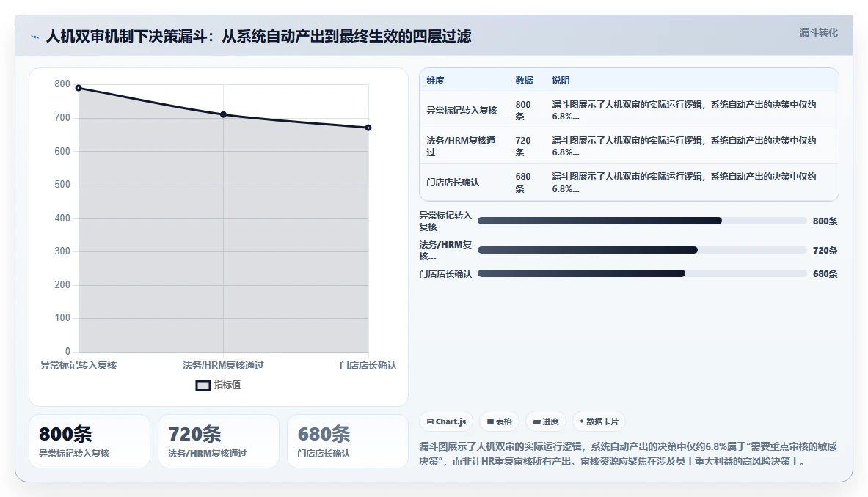This screenshot has height=497, width=868.
Task: Open the 680条 门店店长确认 data card
Action: pos(348,441)
